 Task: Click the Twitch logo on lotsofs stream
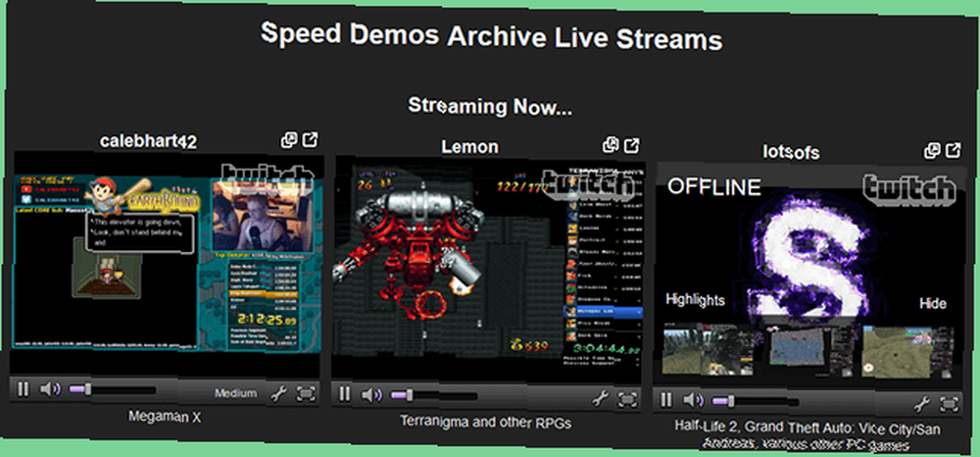tap(910, 190)
